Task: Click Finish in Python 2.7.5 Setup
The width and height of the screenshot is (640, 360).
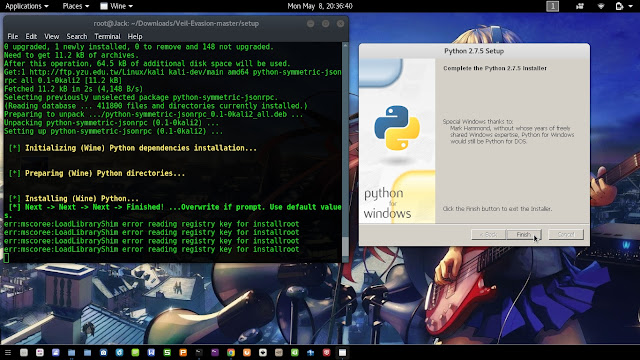Action: tap(524, 235)
